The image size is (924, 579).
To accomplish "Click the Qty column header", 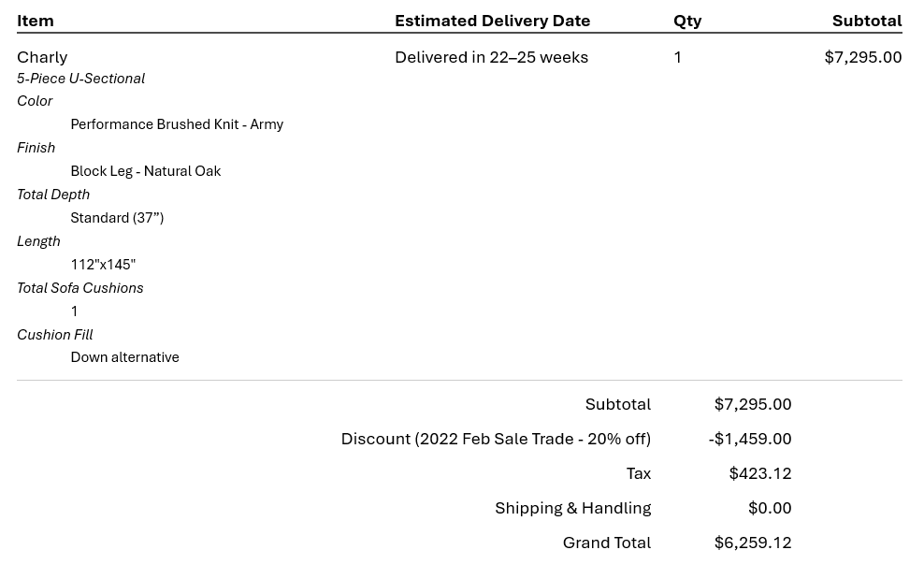I will click(x=687, y=22).
